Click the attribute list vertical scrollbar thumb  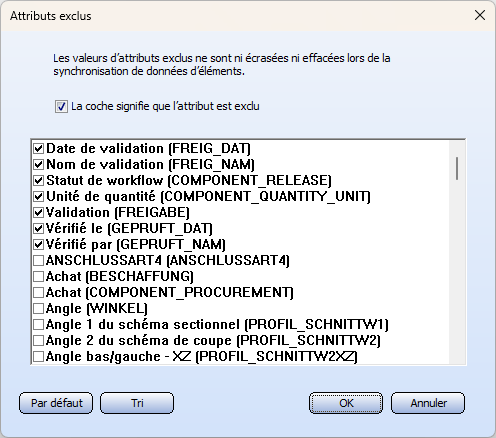pos(457,169)
